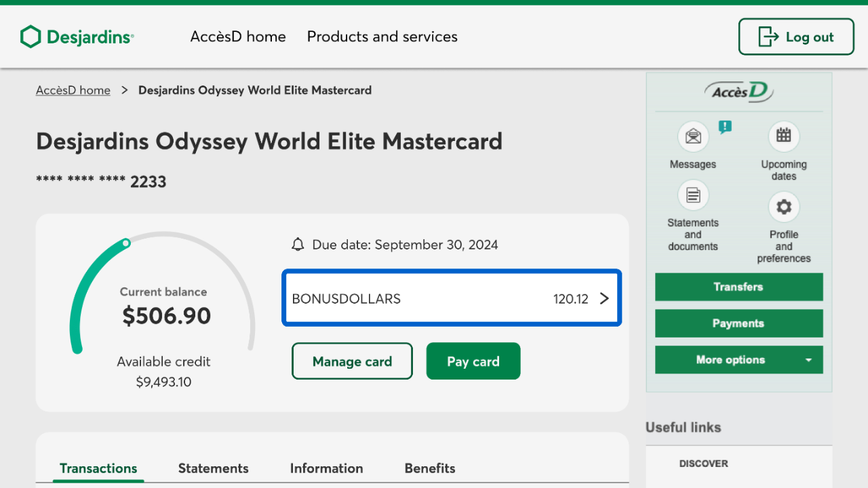The image size is (868, 488).
Task: Click the page title Desjardins Odyssey World Elite Mastercard
Action: (x=269, y=141)
